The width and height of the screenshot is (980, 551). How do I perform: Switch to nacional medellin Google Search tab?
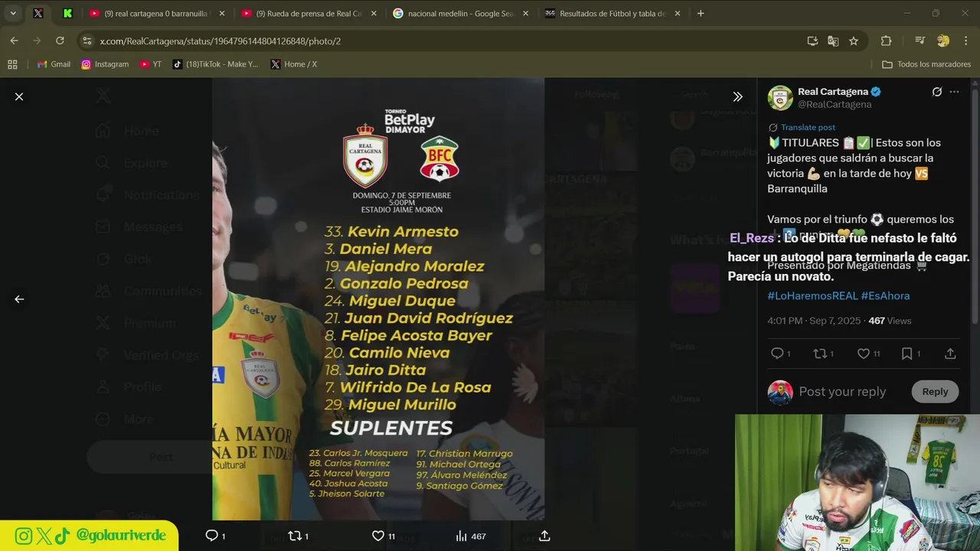(x=460, y=13)
